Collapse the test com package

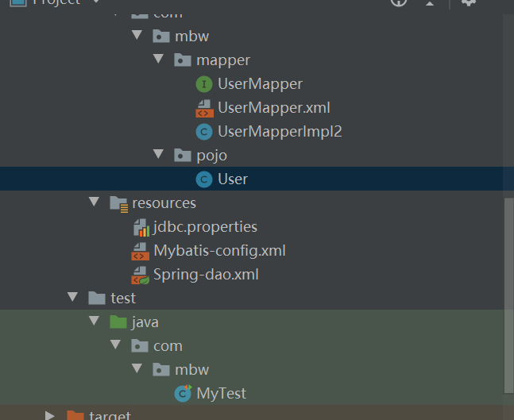point(115,345)
